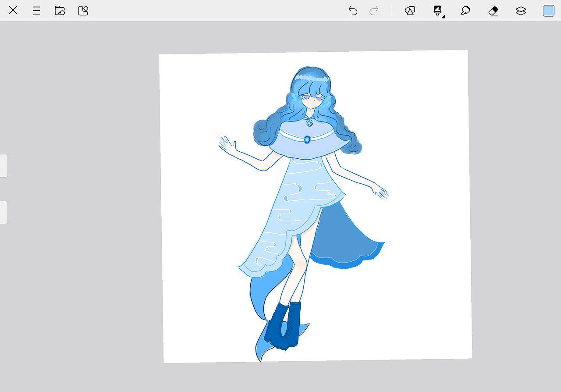This screenshot has height=392, width=561.
Task: Select the eraser tool
Action: 493,11
